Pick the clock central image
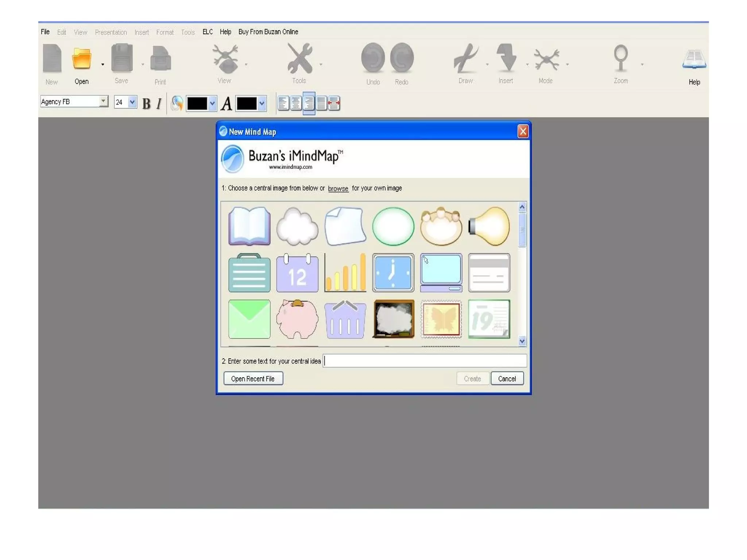Screen dimensions: 747x560 coord(393,273)
